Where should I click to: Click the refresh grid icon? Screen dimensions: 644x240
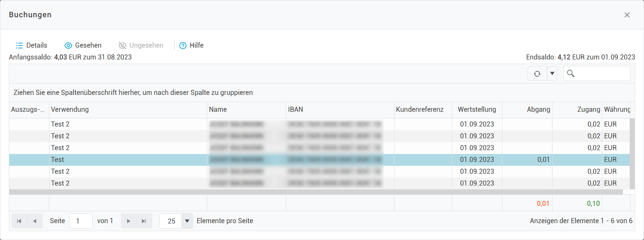click(x=537, y=74)
